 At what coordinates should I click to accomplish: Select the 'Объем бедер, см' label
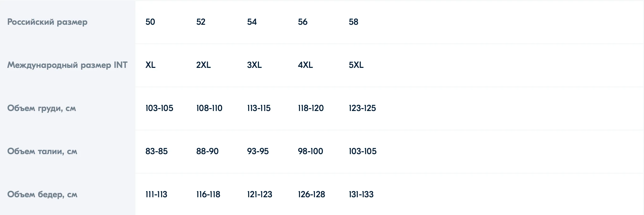[42, 194]
